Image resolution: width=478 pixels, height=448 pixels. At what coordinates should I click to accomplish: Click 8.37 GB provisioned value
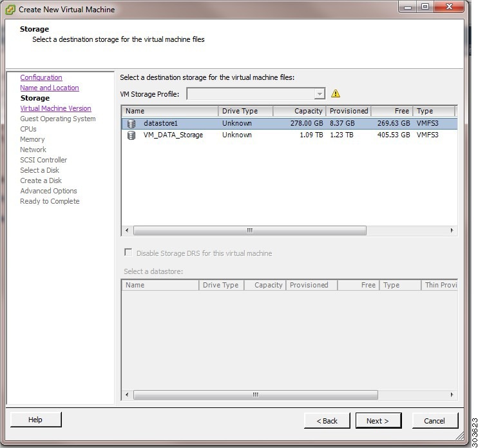click(342, 123)
